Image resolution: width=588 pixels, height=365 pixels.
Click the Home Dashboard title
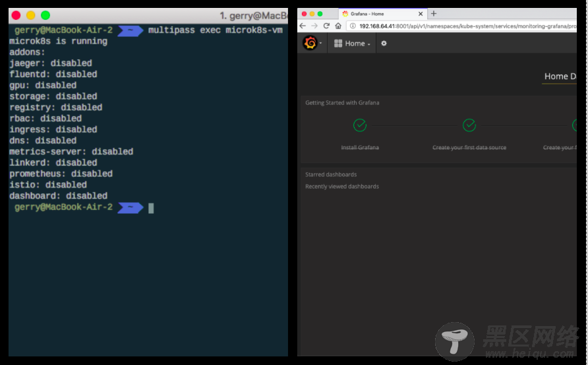coord(560,77)
